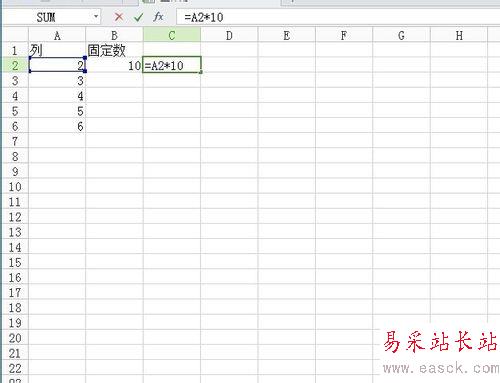
Task: Click into the formula bar showing =A2*10
Action: [x=337, y=17]
